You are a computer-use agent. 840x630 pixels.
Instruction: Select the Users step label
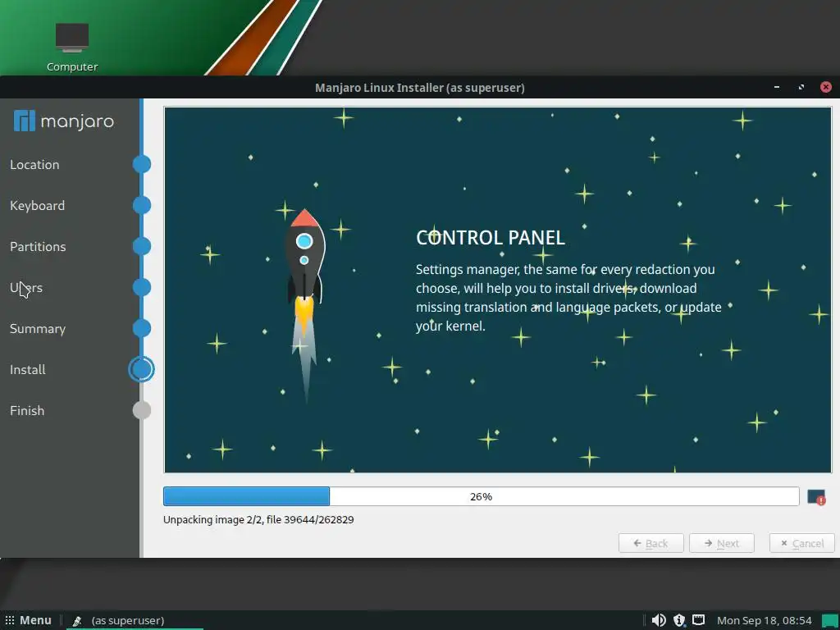(x=25, y=288)
